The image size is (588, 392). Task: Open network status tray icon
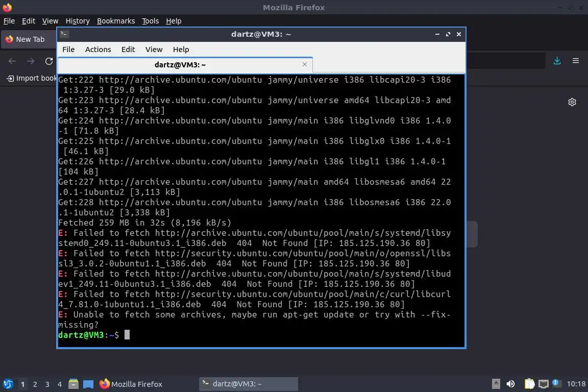pyautogui.click(x=544, y=384)
